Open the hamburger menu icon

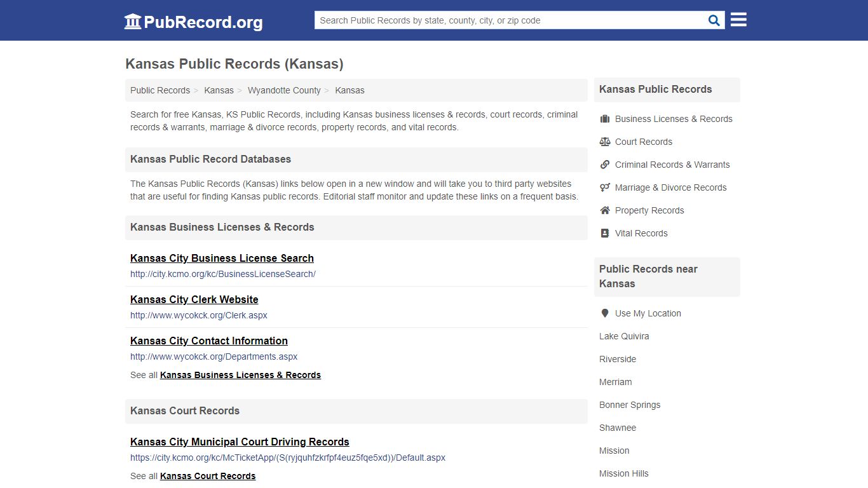click(x=738, y=20)
